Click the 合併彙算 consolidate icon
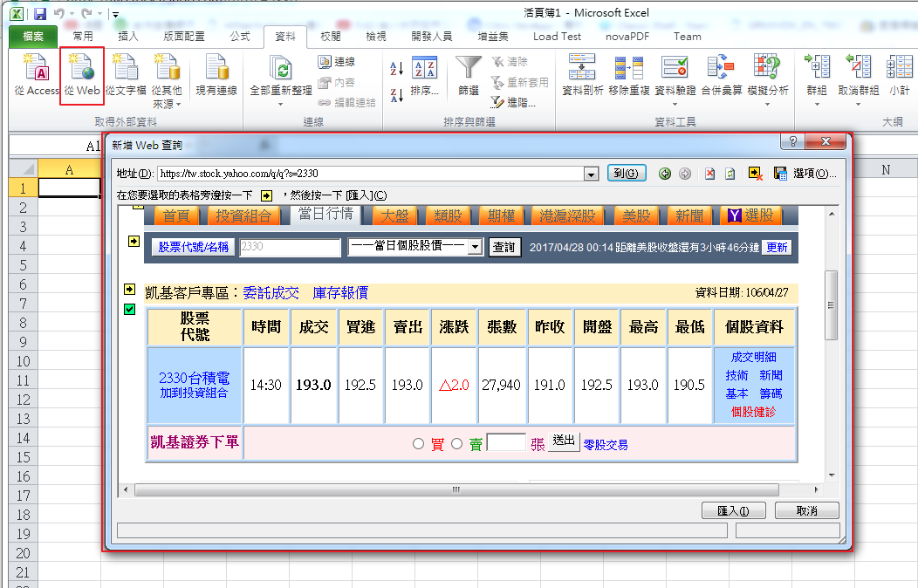 click(722, 74)
